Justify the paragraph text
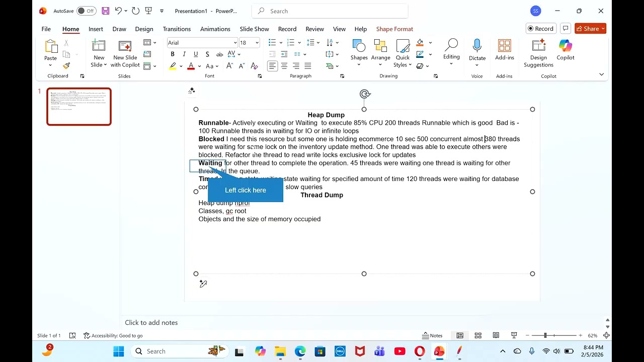The height and width of the screenshot is (362, 644). click(x=308, y=66)
